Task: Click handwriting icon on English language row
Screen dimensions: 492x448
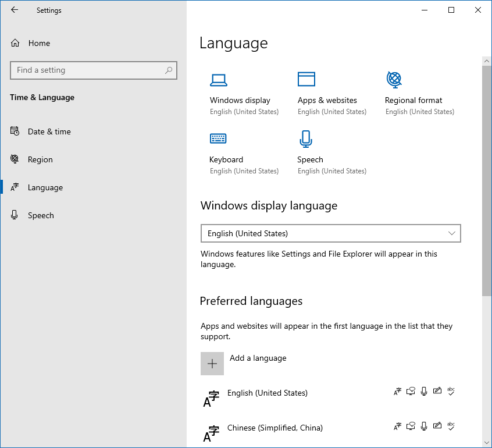Action: [x=437, y=392]
